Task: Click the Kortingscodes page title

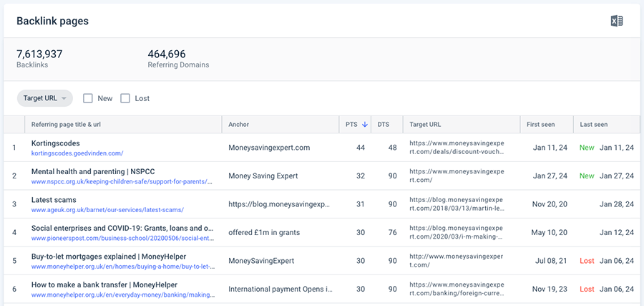Action: coord(55,143)
